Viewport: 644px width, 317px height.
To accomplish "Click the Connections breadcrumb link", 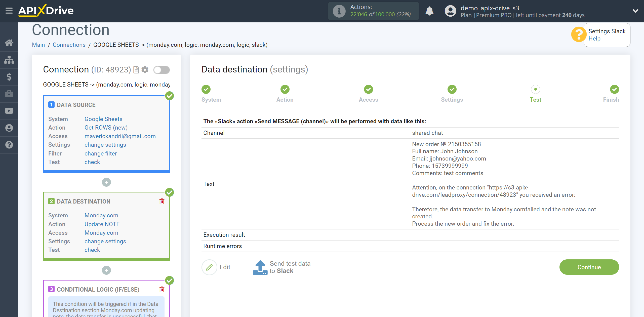I will point(69,45).
